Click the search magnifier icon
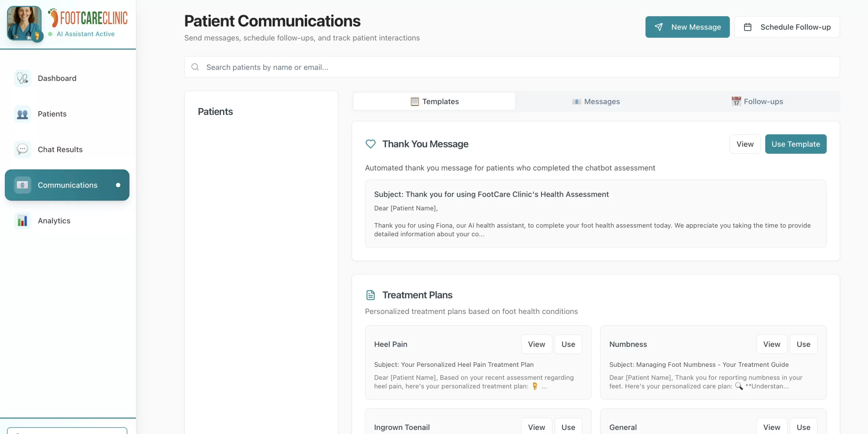 [x=195, y=67]
